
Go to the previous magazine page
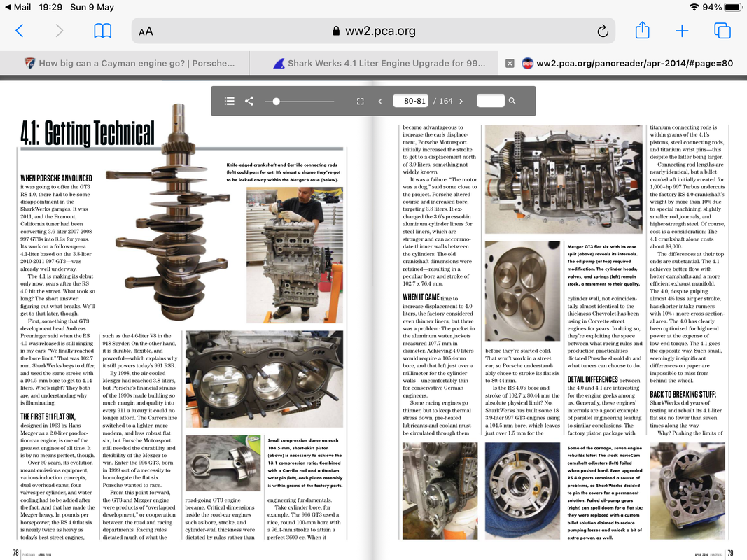[x=379, y=101]
